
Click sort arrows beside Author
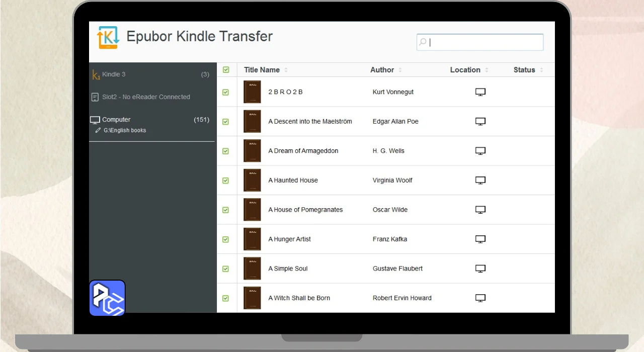click(x=400, y=70)
